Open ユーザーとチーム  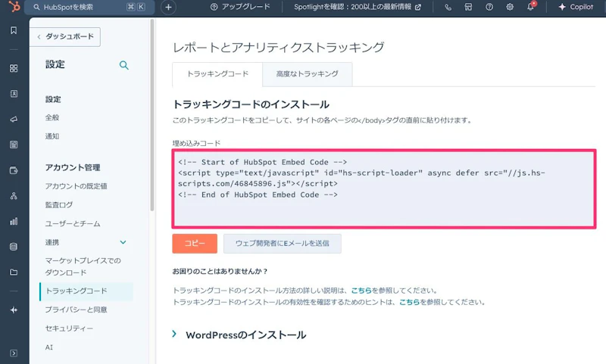73,223
